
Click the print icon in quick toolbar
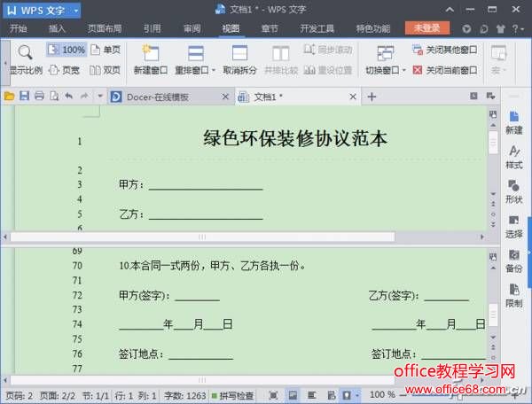pyautogui.click(x=39, y=97)
